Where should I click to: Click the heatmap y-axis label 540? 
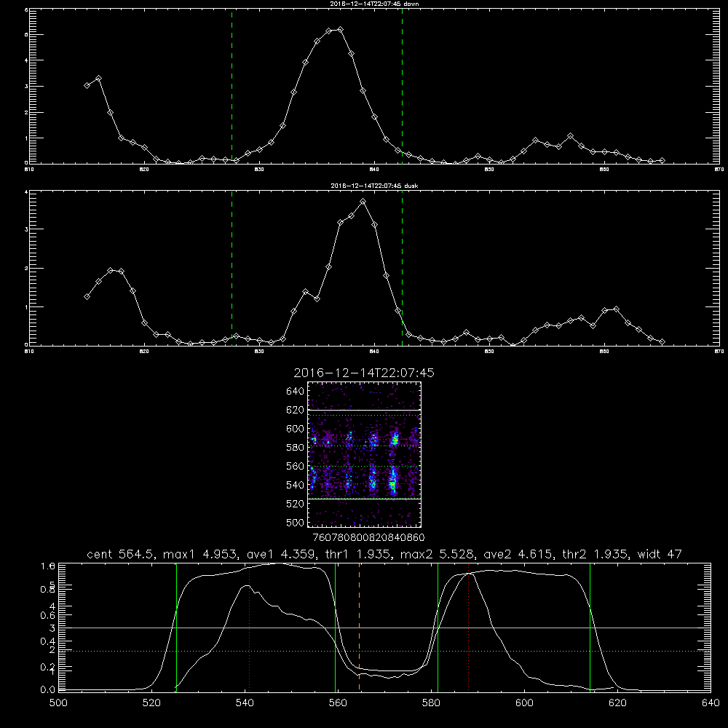click(296, 485)
